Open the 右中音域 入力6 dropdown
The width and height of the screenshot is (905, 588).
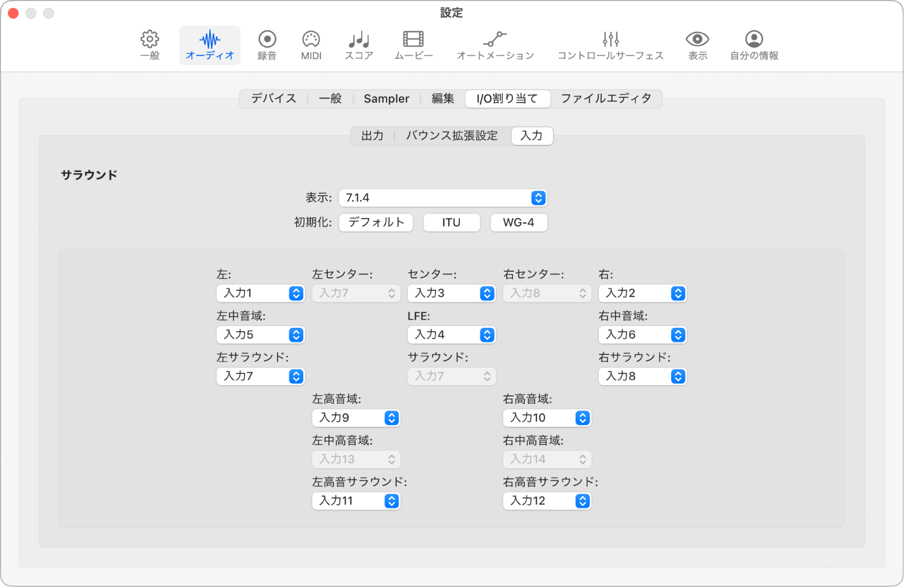642,335
